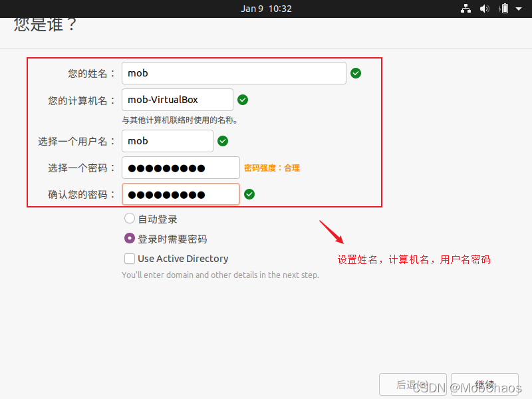Click the 'You'll enter domain' hint text

(221, 275)
